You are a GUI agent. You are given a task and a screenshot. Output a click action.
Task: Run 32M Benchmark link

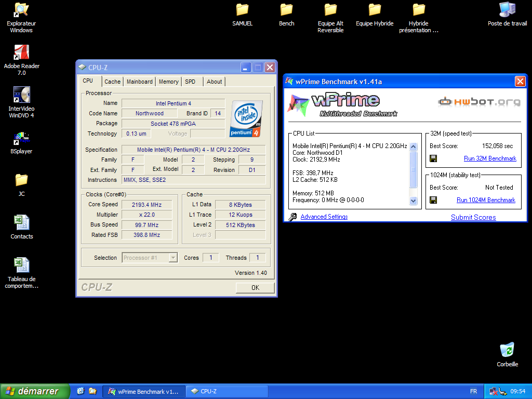pos(490,158)
